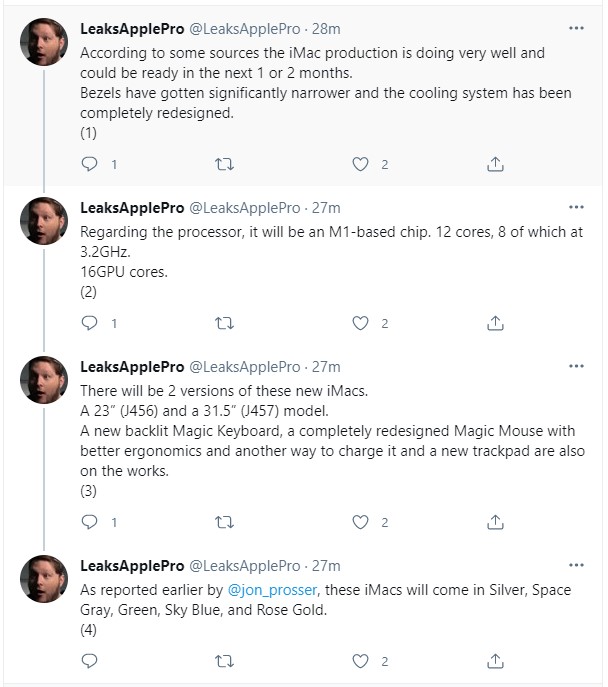The image size is (608, 687).
Task: Open LeaksApplePro profile name on first tweet
Action: [x=131, y=29]
